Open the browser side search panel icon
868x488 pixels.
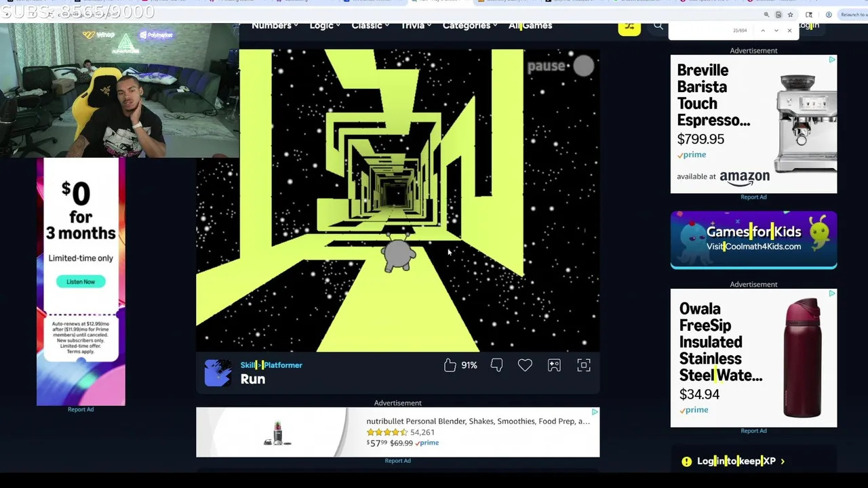(809, 14)
